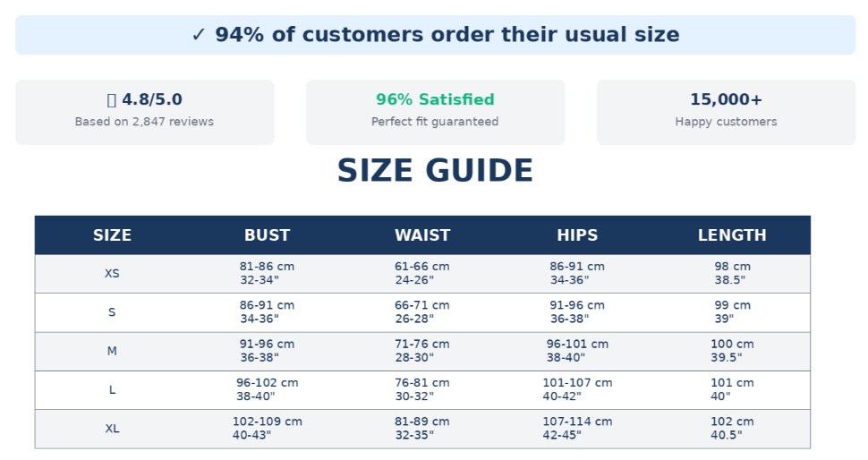This screenshot has width=868, height=460.
Task: Choose the S size row label
Action: pos(112,312)
